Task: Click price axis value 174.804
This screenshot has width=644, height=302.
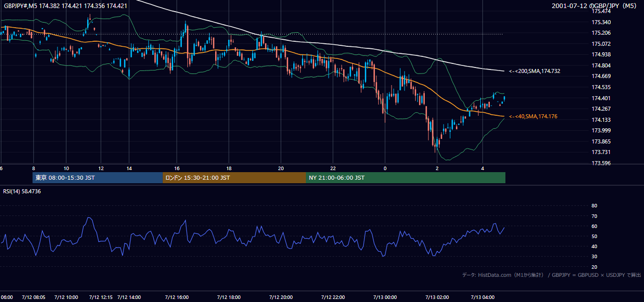Action: (601, 65)
